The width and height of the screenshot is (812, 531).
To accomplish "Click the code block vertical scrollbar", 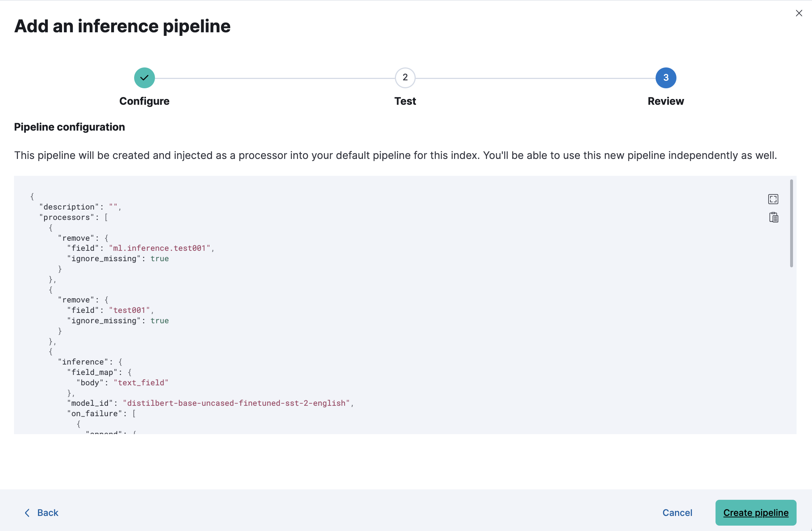I will (x=791, y=223).
